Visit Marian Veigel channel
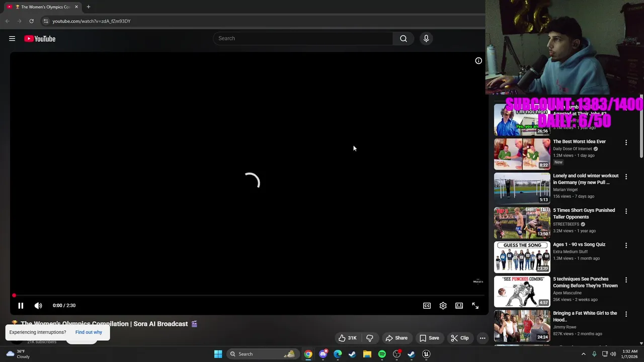This screenshot has height=362, width=644. click(x=565, y=190)
